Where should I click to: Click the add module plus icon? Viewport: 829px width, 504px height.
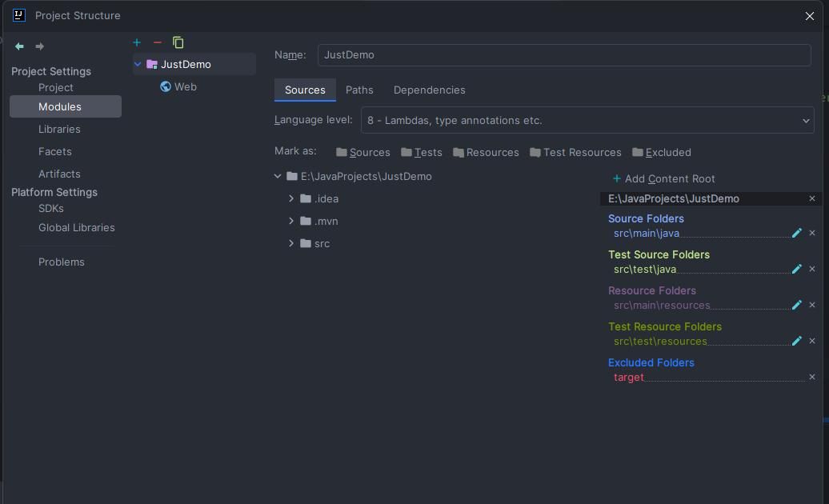coord(137,42)
